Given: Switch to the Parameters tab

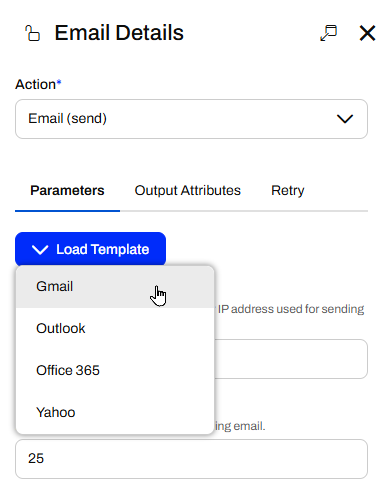Looking at the screenshot, I should (67, 191).
